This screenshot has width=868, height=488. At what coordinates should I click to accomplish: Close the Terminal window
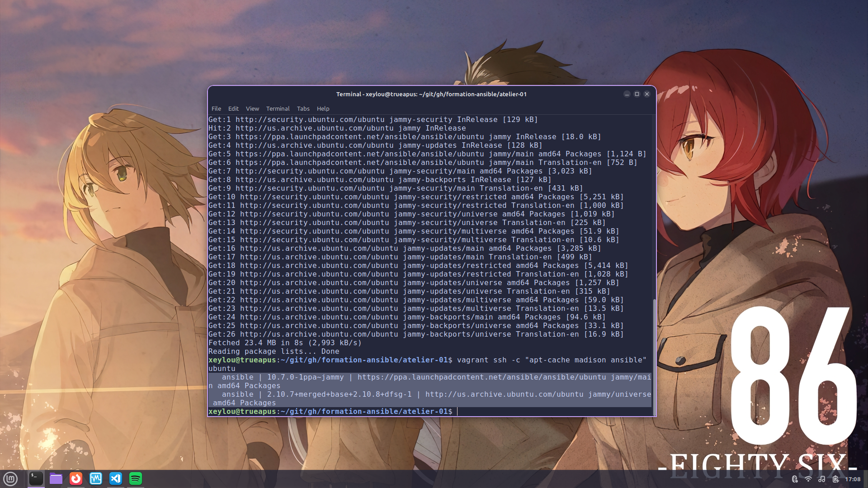click(647, 94)
